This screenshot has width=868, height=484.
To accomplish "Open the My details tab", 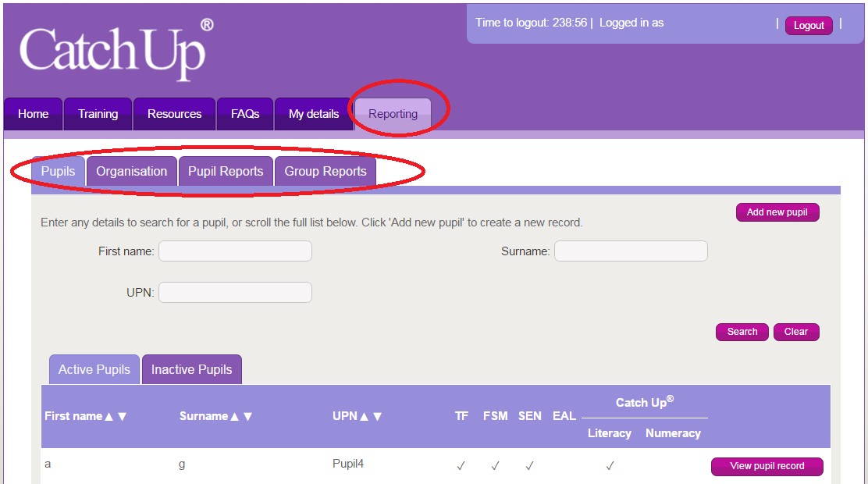I will [314, 114].
